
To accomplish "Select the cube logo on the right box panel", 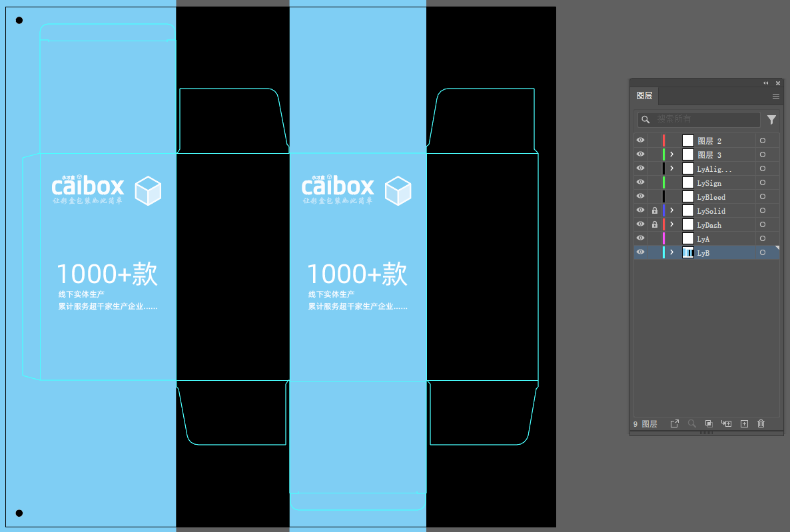I will (398, 190).
